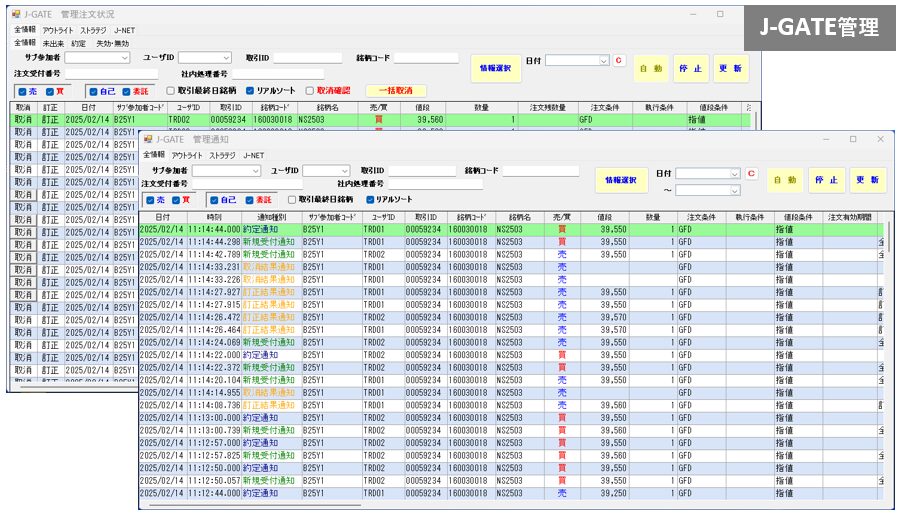Click the red C clear button in 管理注文状況 window
The width and height of the screenshot is (905, 516).
point(619,60)
